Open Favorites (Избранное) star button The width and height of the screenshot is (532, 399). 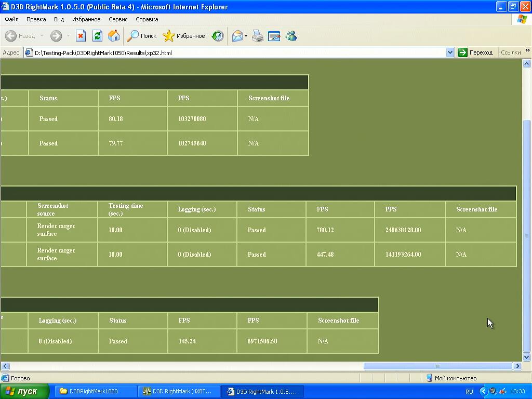(183, 36)
